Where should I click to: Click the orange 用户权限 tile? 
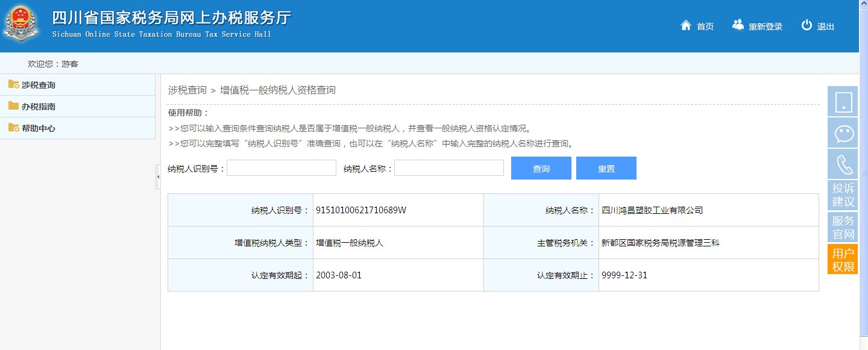click(x=843, y=260)
